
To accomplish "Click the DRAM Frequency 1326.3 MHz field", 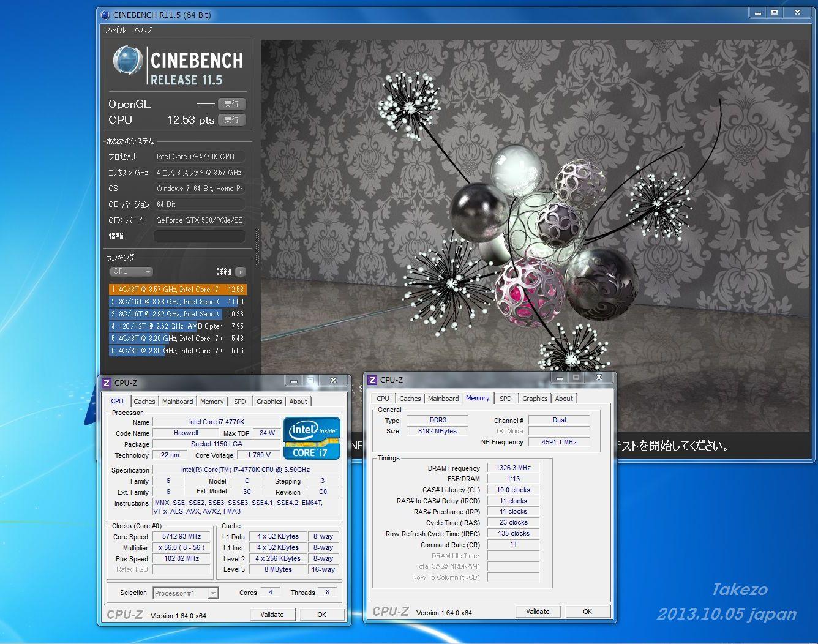I will (514, 468).
